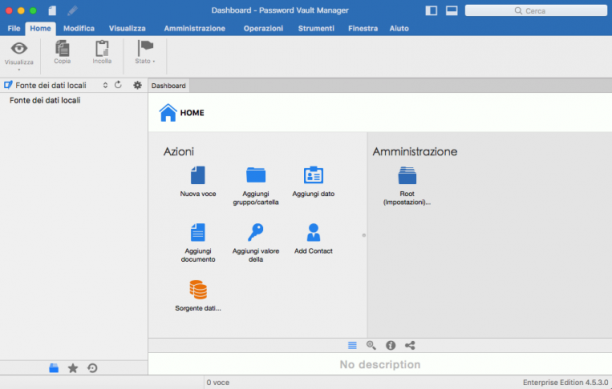The width and height of the screenshot is (612, 389).
Task: Select Fonte dei dati locali tree item
Action: point(45,100)
